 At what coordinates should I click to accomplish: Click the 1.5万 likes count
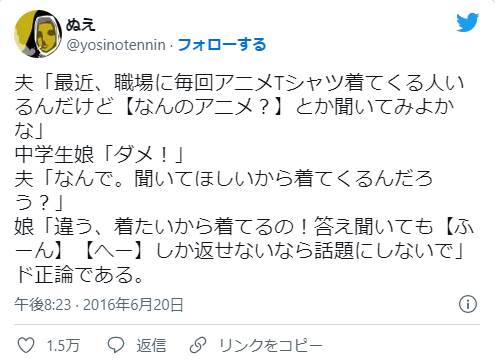(x=63, y=345)
